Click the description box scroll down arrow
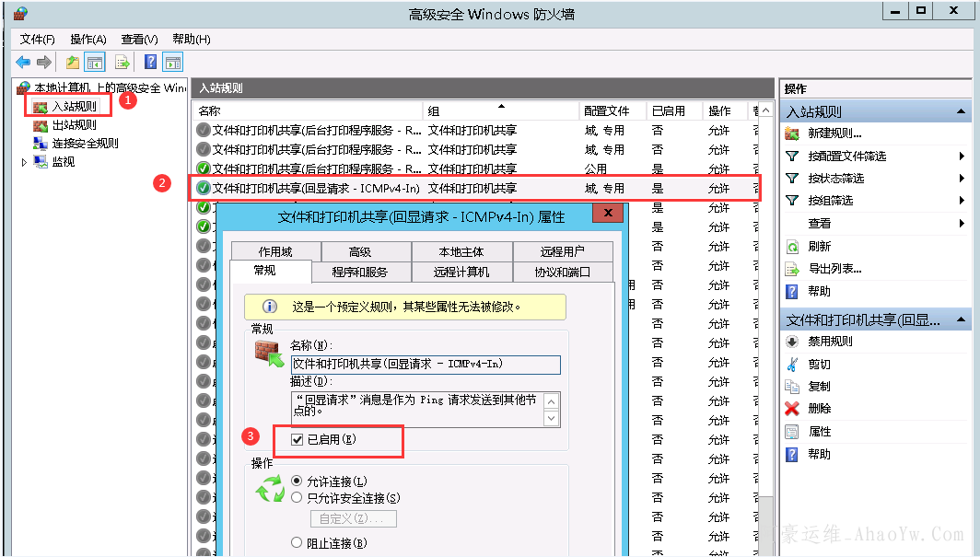The image size is (980, 557). click(551, 418)
